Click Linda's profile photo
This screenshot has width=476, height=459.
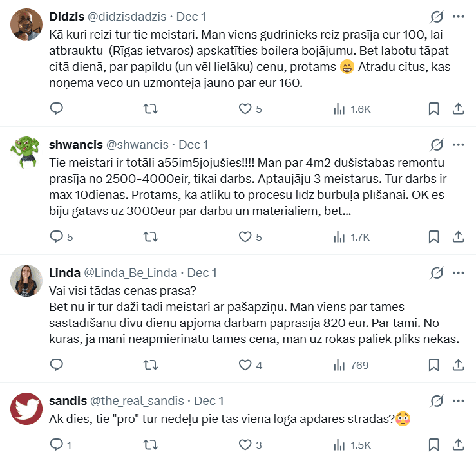point(26,280)
